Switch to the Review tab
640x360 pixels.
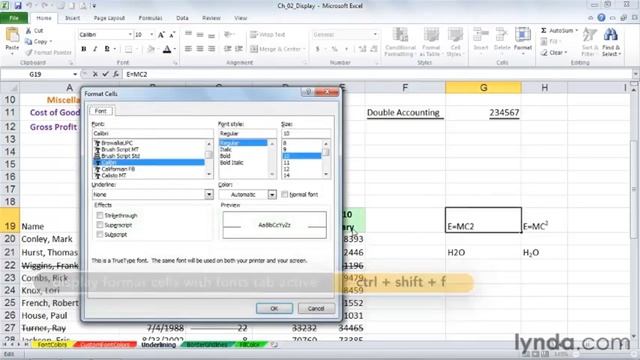tap(211, 18)
